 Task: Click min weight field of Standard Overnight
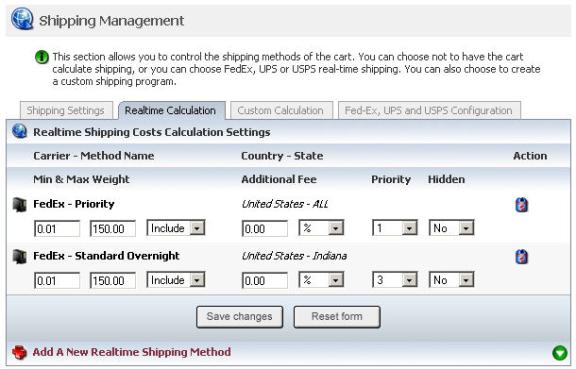pos(57,281)
